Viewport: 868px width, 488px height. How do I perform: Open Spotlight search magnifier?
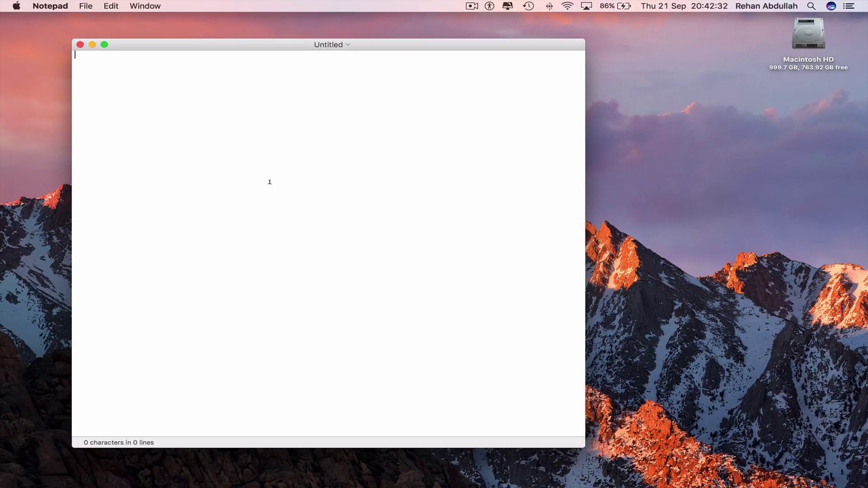[812, 6]
